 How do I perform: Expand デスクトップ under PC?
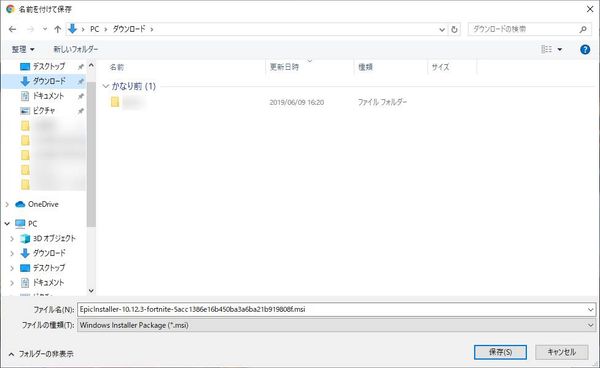pos(12,268)
